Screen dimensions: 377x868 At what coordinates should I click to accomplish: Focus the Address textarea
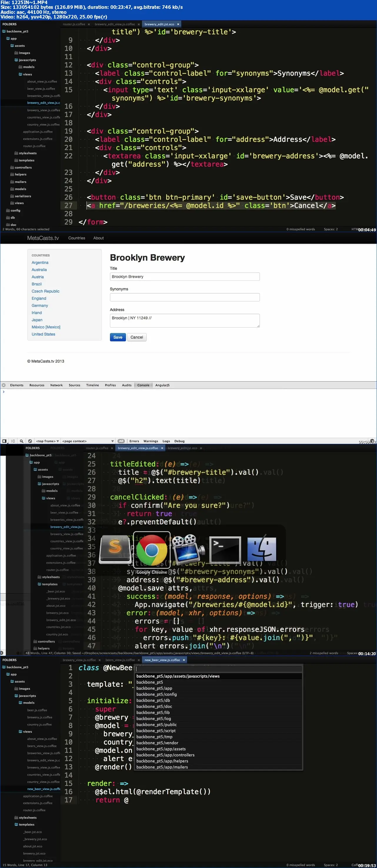[185, 321]
